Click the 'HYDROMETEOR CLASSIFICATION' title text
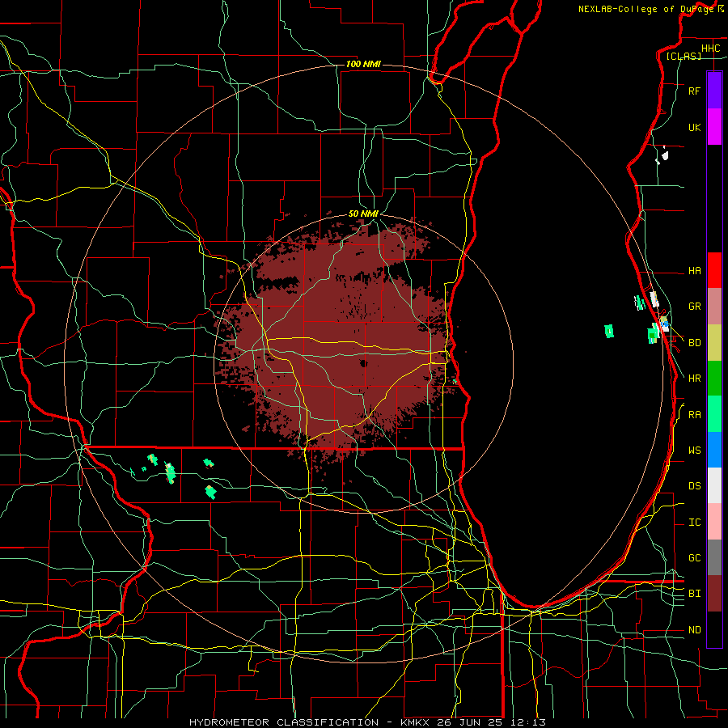The image size is (728, 728). 284,722
